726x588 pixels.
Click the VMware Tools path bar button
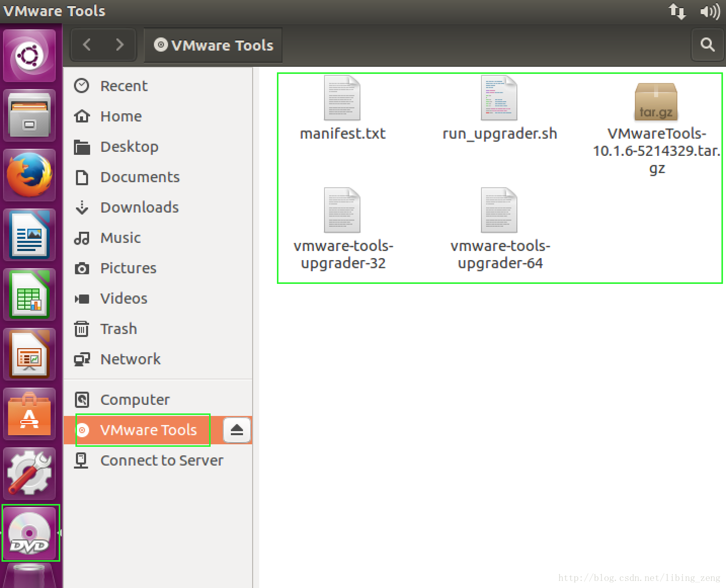click(213, 45)
